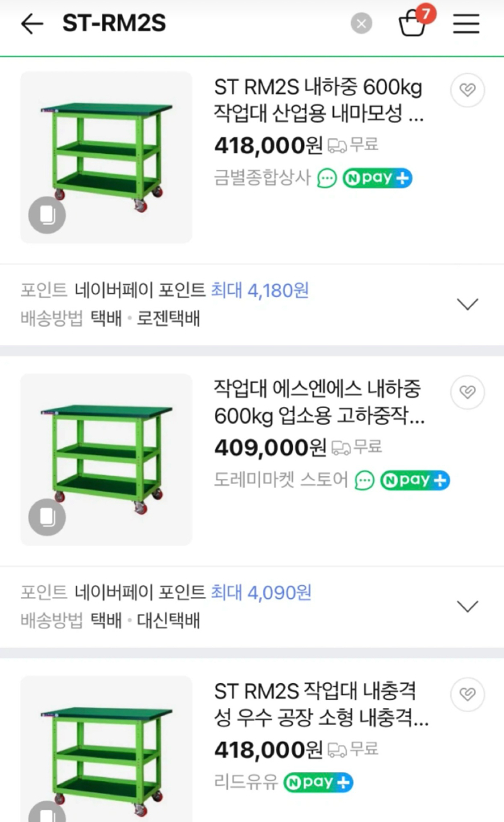Tap the N Pay badge beside 리드유유

pyautogui.click(x=318, y=783)
